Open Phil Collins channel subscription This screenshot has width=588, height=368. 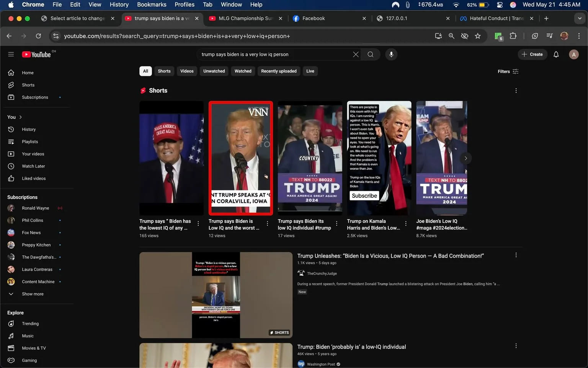(x=36, y=220)
